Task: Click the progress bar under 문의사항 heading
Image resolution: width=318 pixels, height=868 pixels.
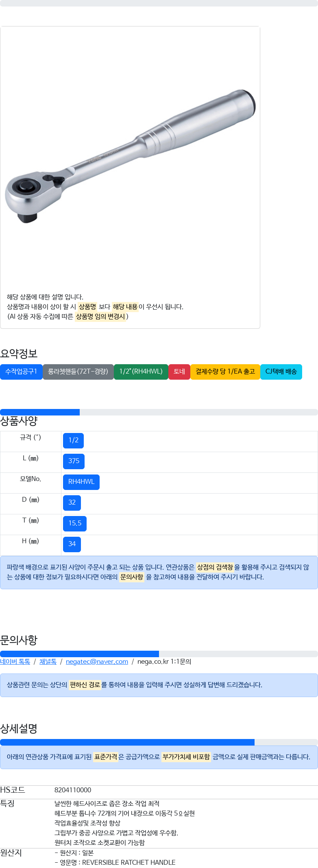Action: coord(159,654)
